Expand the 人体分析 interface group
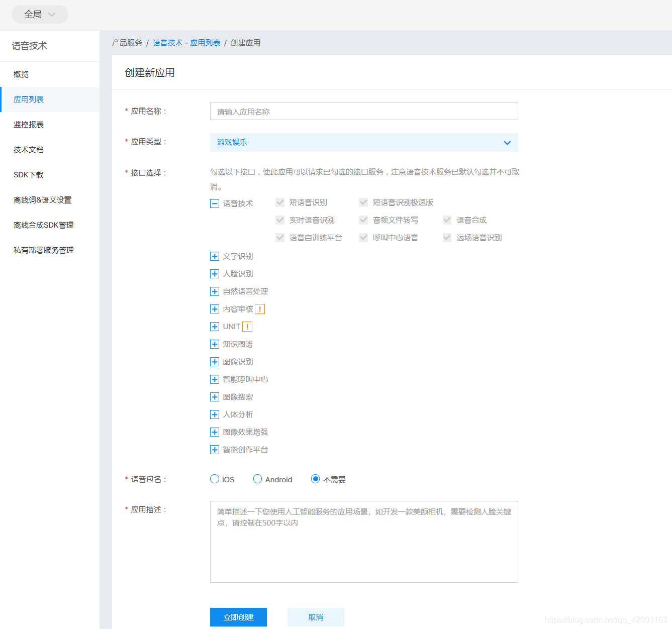Image resolution: width=672 pixels, height=629 pixels. (x=215, y=414)
